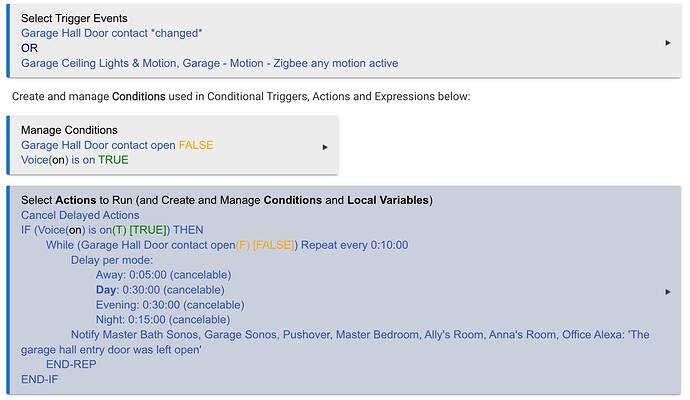690x400 pixels.
Task: Select the Voice(on) is on condition
Action: click(x=75, y=160)
